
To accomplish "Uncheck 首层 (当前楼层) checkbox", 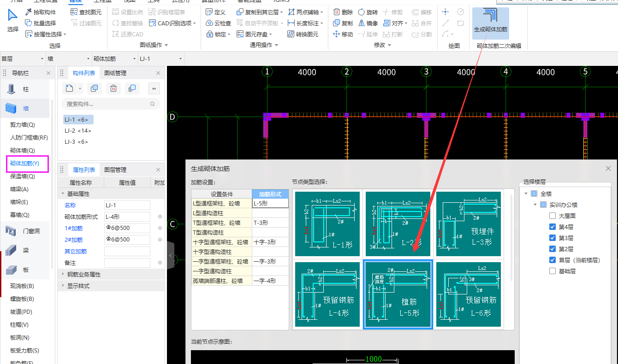I will tap(553, 260).
